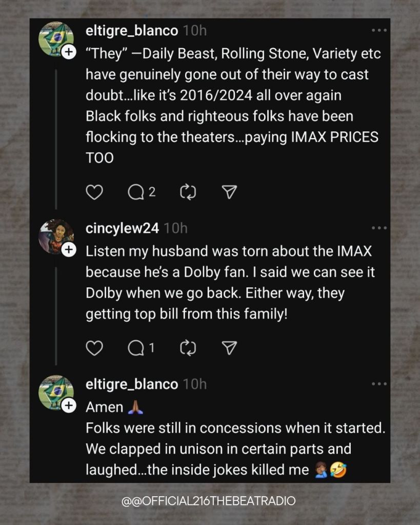Share cincylew24's comment with send icon
The height and width of the screenshot is (525, 420).
229,348
